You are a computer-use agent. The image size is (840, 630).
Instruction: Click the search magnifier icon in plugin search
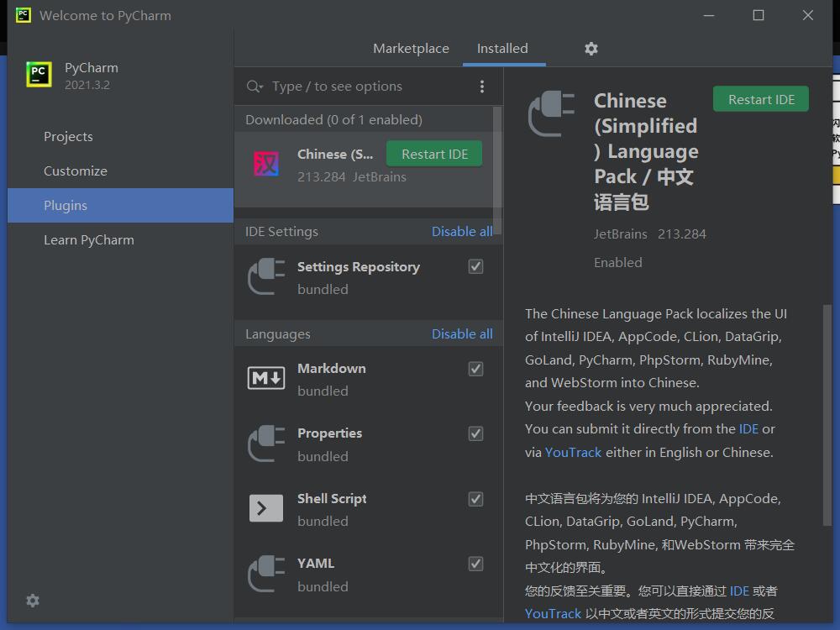pos(254,87)
